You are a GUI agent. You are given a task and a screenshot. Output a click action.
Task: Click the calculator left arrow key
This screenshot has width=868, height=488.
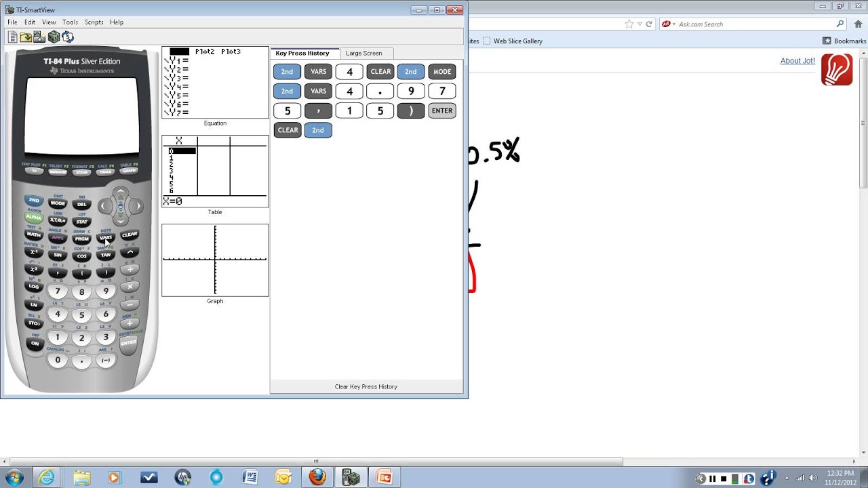pos(104,206)
